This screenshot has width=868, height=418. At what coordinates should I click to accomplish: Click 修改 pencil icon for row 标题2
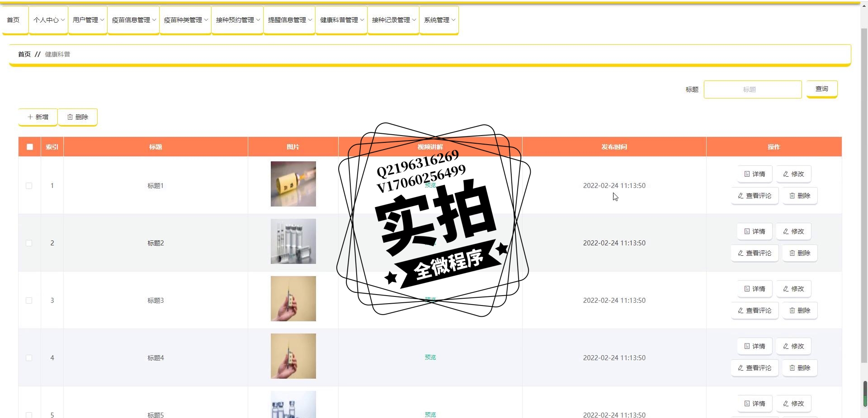786,231
